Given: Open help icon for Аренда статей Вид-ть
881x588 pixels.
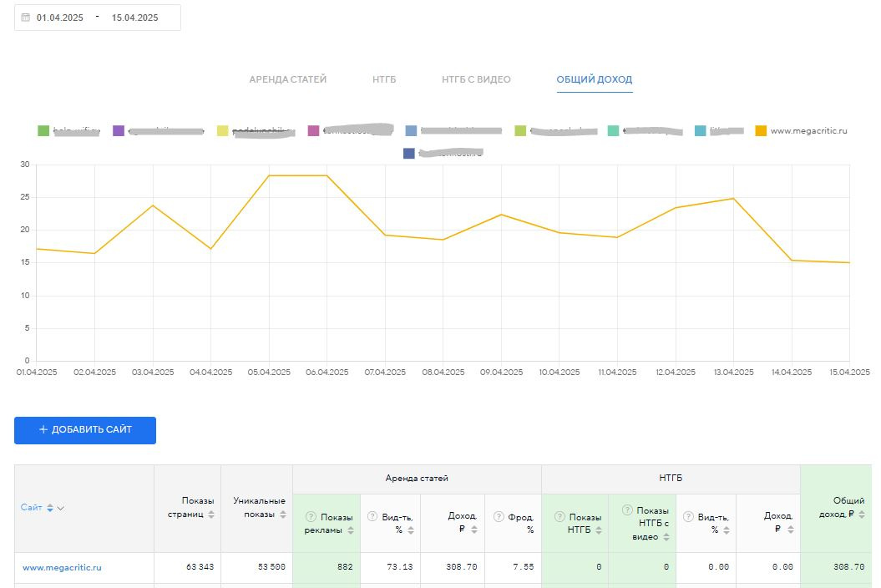Looking at the screenshot, I should tap(372, 516).
